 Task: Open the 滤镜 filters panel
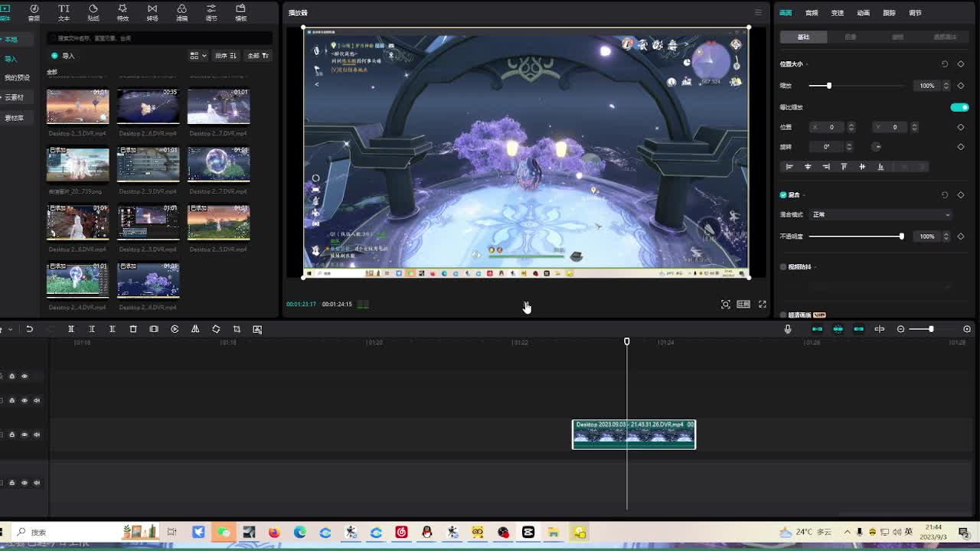(181, 12)
